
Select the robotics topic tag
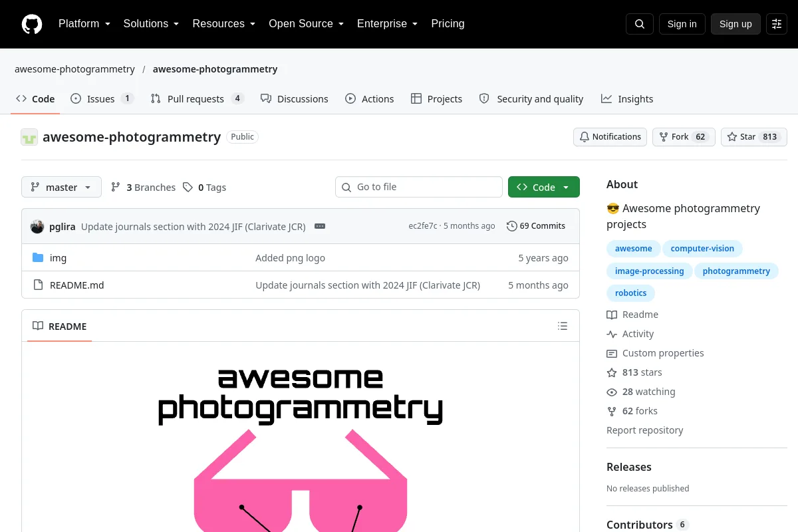tap(631, 293)
